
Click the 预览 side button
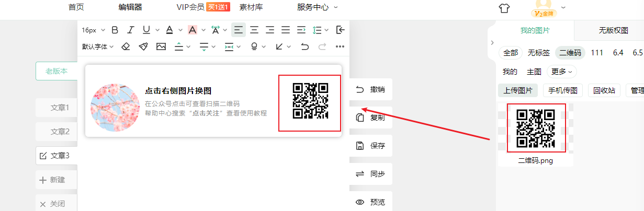click(371, 202)
